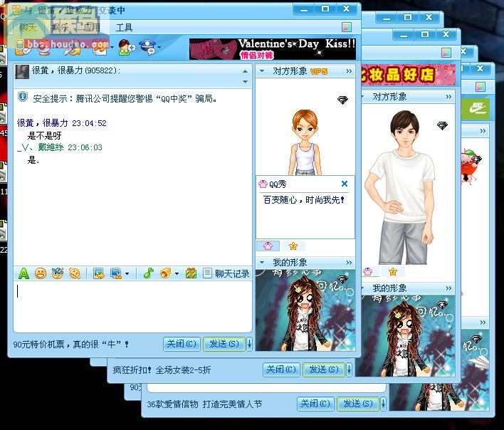
Task: Open the add friend to chat icon
Action: 127,47
